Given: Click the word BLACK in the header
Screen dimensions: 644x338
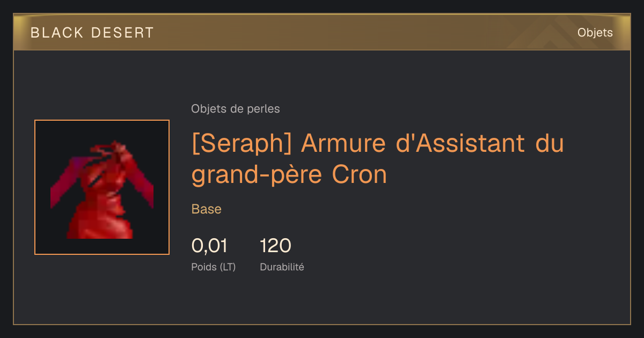Looking at the screenshot, I should click(x=57, y=33).
